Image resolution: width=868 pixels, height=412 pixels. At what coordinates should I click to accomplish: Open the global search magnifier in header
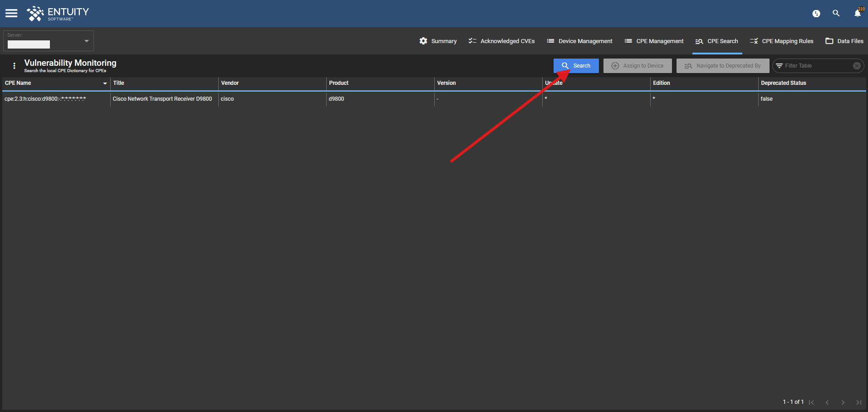[836, 13]
